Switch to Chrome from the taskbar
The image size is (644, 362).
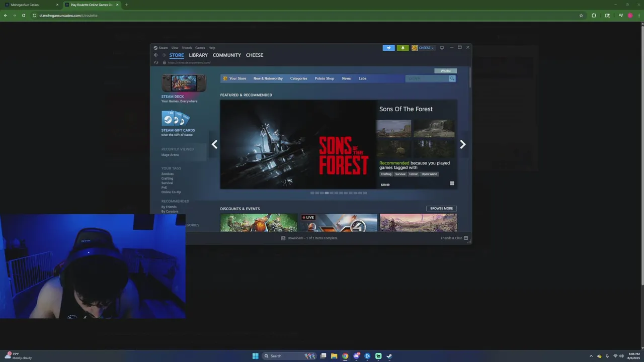345,356
